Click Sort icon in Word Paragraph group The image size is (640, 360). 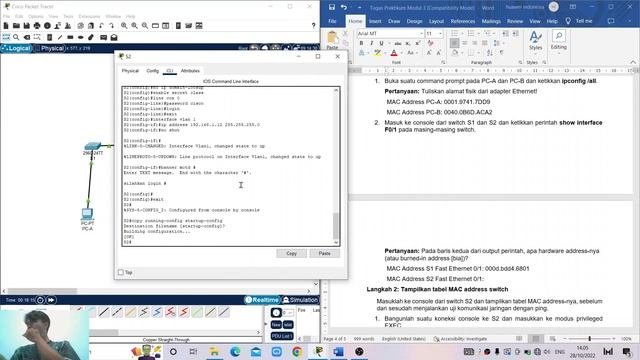coord(489,53)
